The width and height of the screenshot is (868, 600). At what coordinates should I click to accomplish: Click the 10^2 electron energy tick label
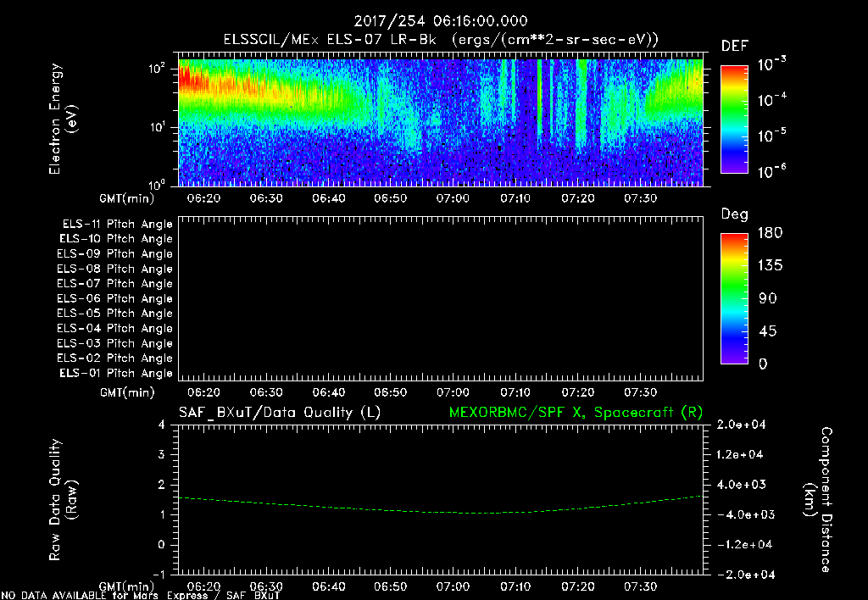[x=157, y=69]
